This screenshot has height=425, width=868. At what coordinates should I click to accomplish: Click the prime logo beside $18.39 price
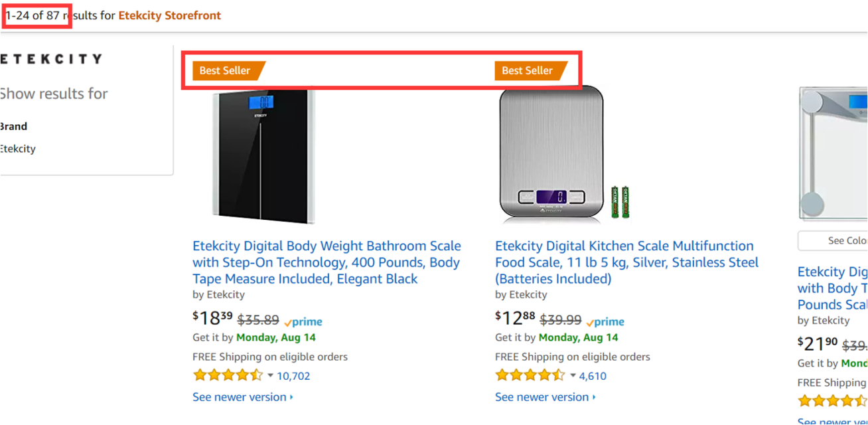[x=303, y=321]
